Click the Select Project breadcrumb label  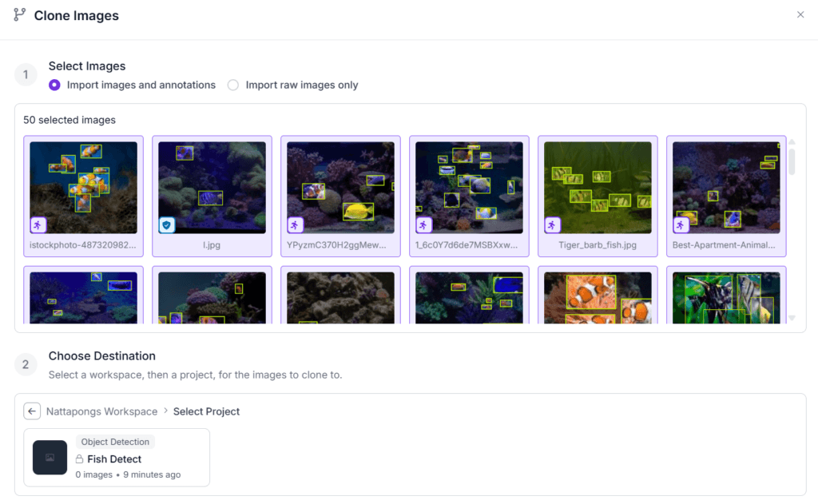point(206,411)
